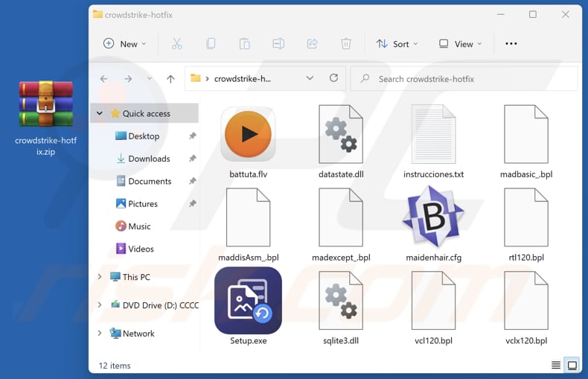Select Quick access heading
Viewport: 588px width, 379px height.
point(146,113)
